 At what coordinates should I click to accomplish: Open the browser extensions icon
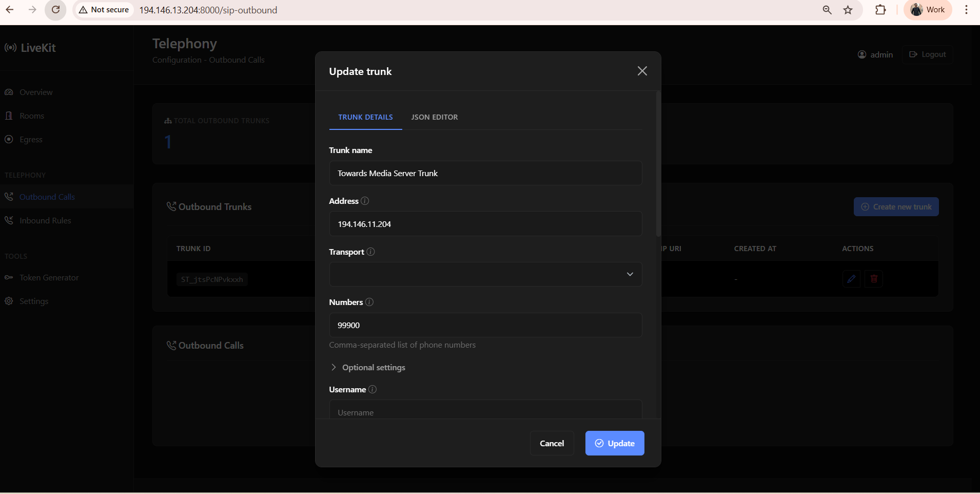pos(880,10)
